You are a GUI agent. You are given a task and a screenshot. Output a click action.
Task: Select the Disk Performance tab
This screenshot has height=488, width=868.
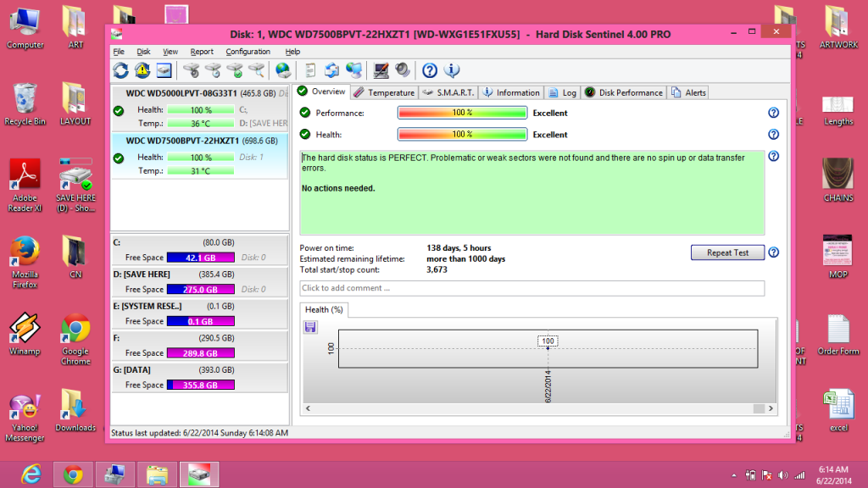click(x=624, y=92)
